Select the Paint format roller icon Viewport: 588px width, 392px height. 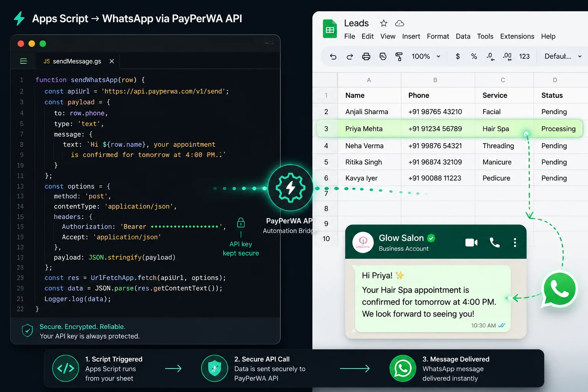click(x=399, y=57)
